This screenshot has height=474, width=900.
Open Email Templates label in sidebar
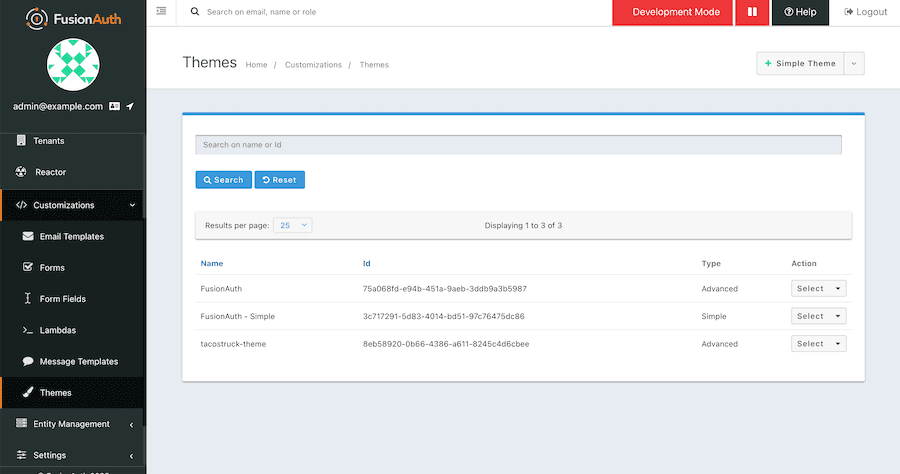tap(72, 236)
